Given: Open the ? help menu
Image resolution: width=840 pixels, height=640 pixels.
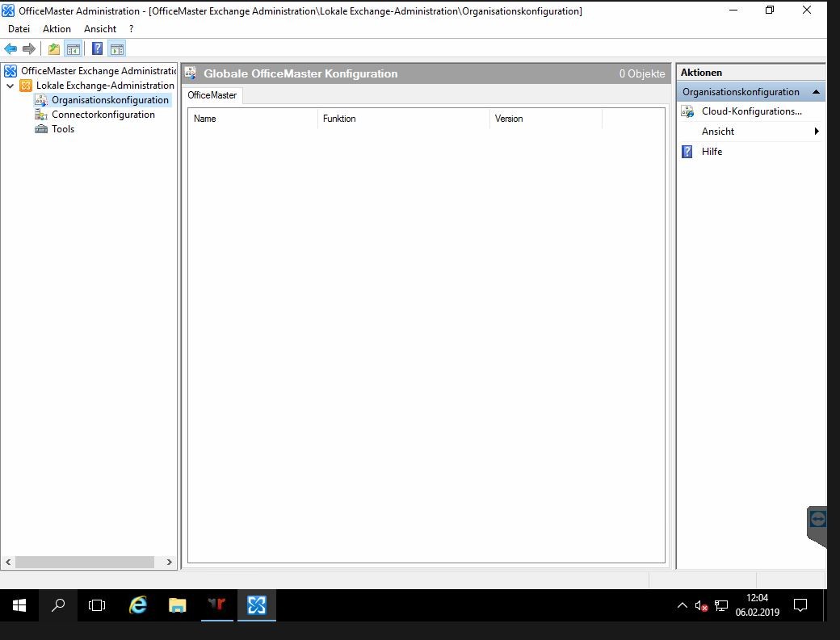Looking at the screenshot, I should click(131, 29).
